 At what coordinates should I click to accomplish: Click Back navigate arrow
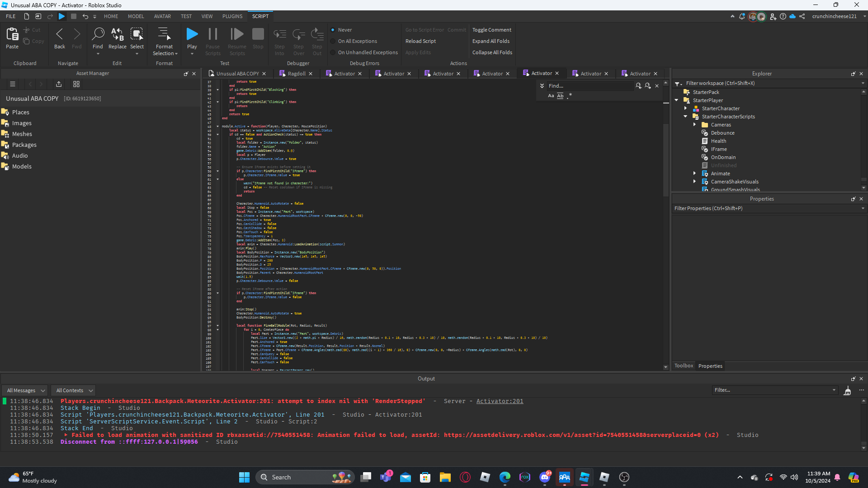59,34
